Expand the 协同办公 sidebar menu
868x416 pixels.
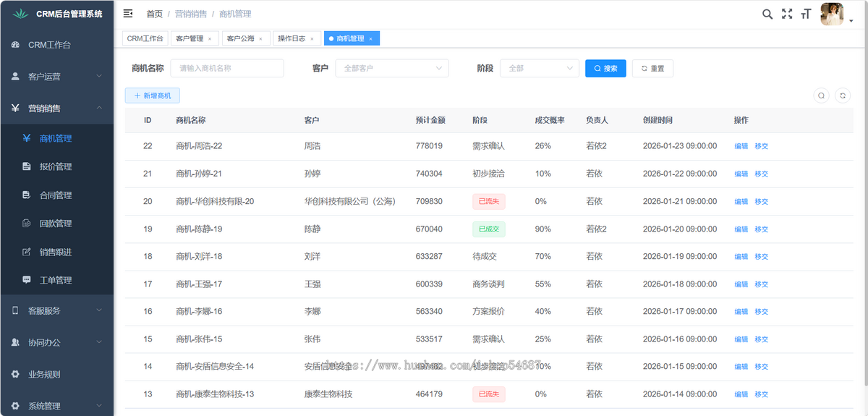click(56, 343)
